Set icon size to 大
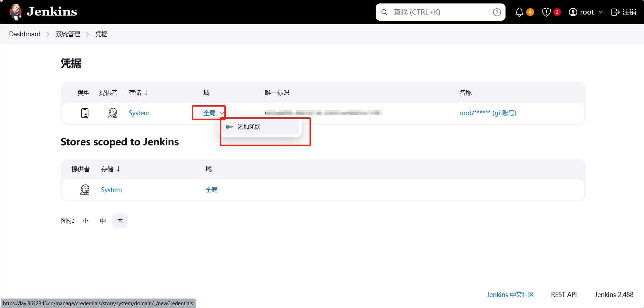Viewport: 644px width, 308px height. click(120, 220)
